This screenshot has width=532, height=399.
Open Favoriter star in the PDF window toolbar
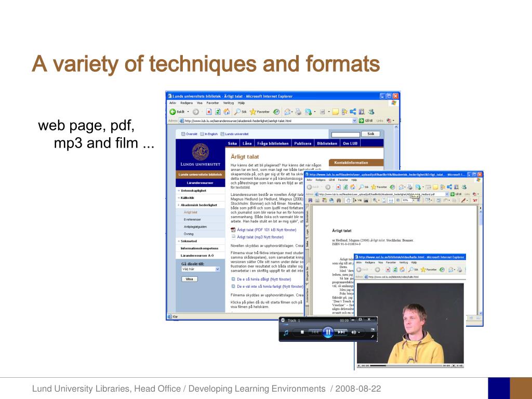(x=379, y=187)
